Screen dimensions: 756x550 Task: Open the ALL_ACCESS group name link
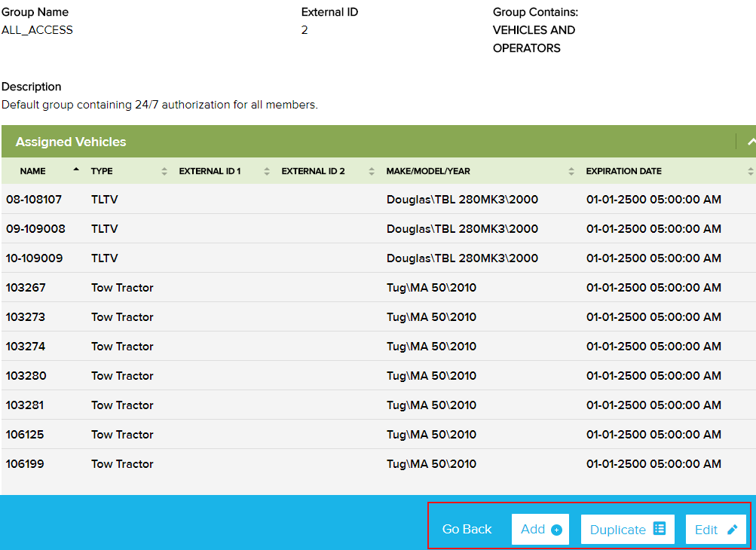[36, 30]
